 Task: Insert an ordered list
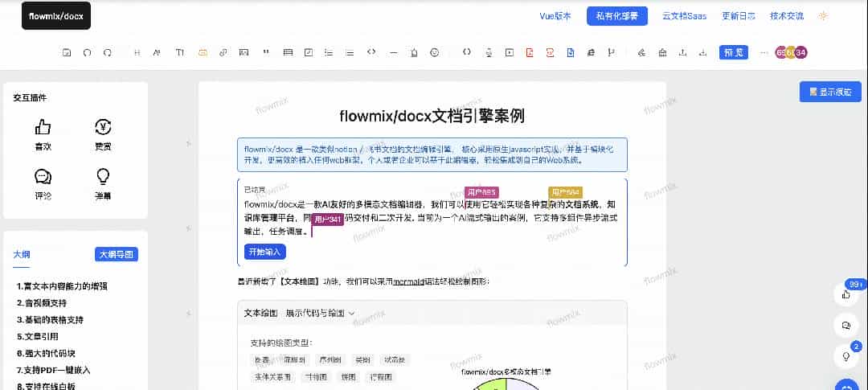[x=350, y=52]
